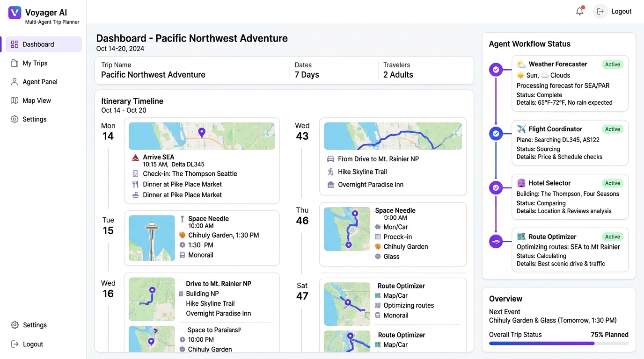This screenshot has height=359, width=644.
Task: Click the Weather Forecaster sun-cloud icon
Action: point(521,64)
